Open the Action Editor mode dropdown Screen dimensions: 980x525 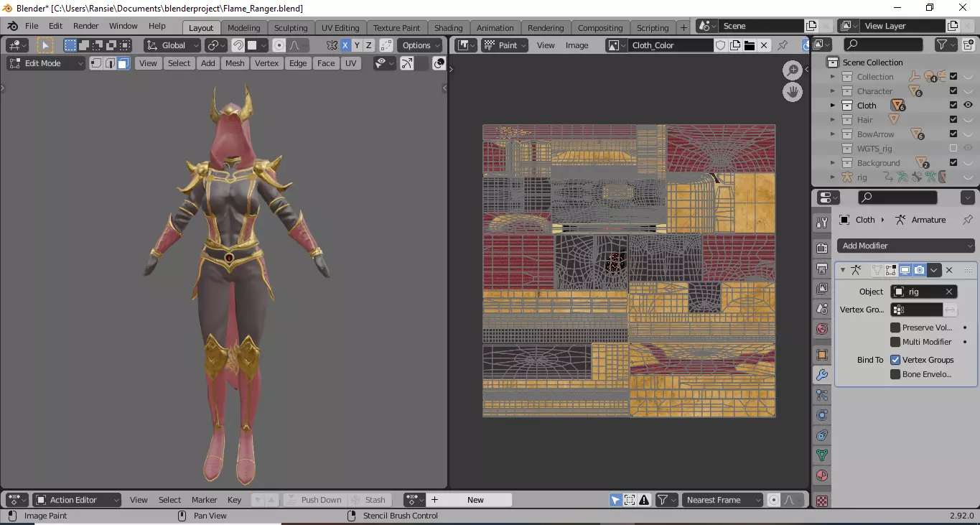coord(78,500)
